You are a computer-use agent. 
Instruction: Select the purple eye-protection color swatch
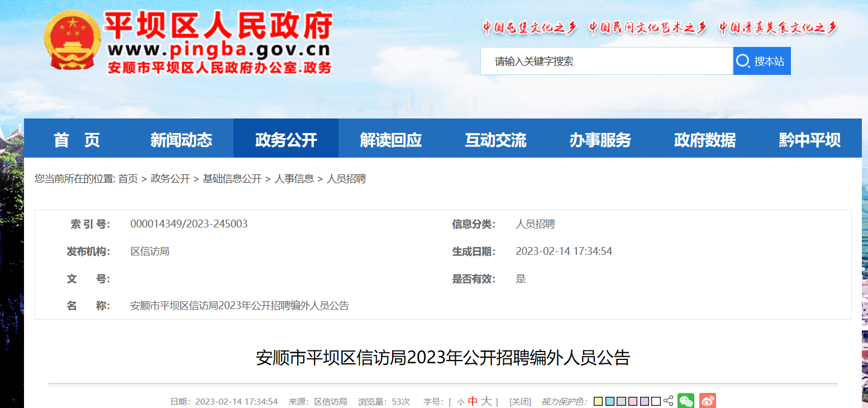644,401
